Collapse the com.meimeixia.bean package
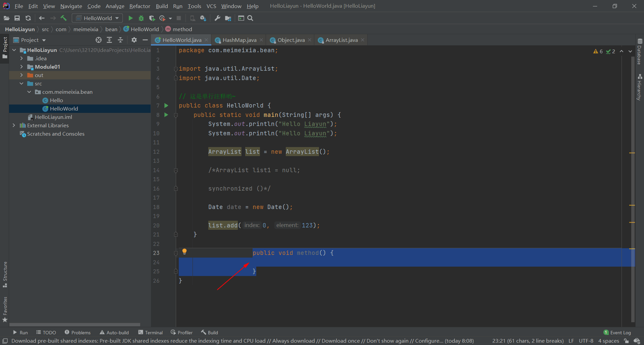Screen dimensions: 644x345 [x=29, y=92]
